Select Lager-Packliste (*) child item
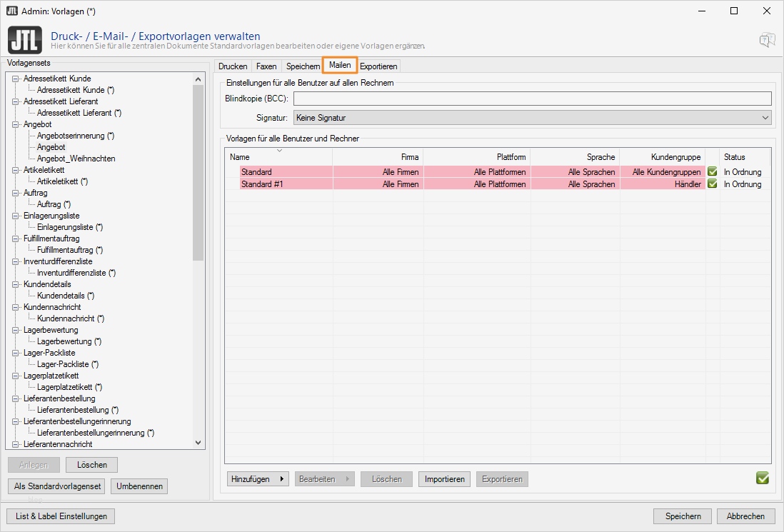 (x=68, y=364)
